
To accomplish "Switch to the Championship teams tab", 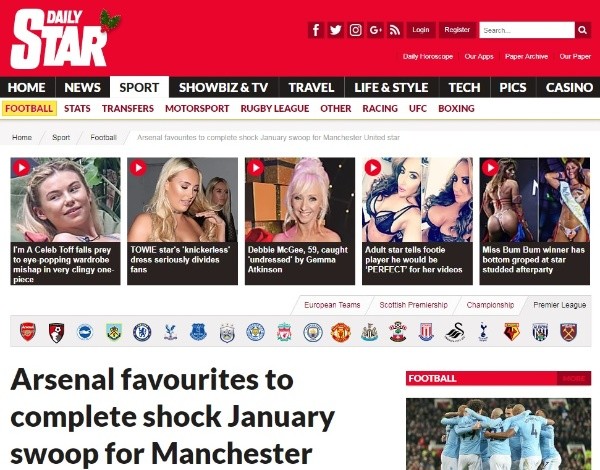I will 490,305.
